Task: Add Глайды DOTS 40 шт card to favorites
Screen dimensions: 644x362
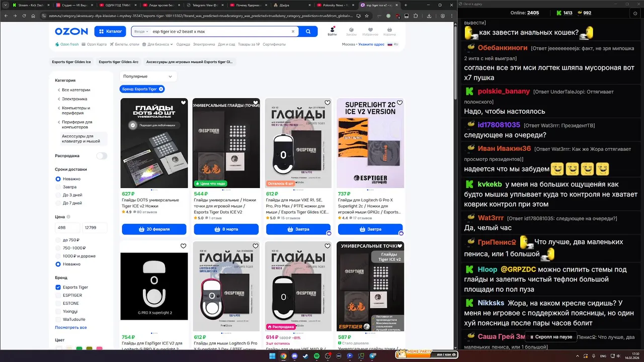Action: pos(183,103)
